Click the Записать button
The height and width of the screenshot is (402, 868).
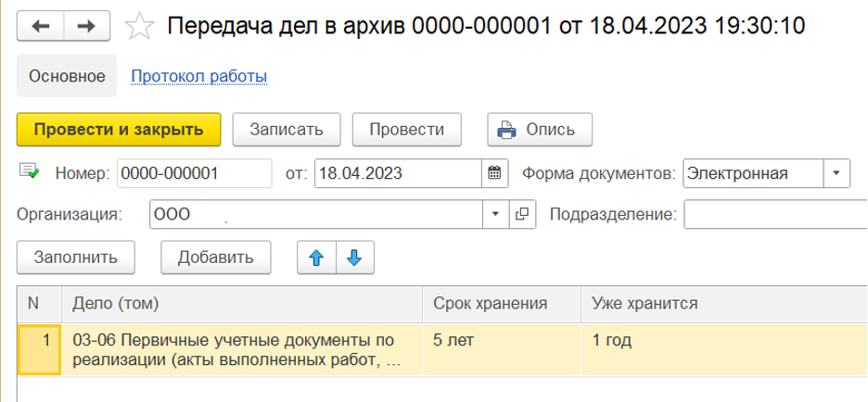click(x=287, y=130)
